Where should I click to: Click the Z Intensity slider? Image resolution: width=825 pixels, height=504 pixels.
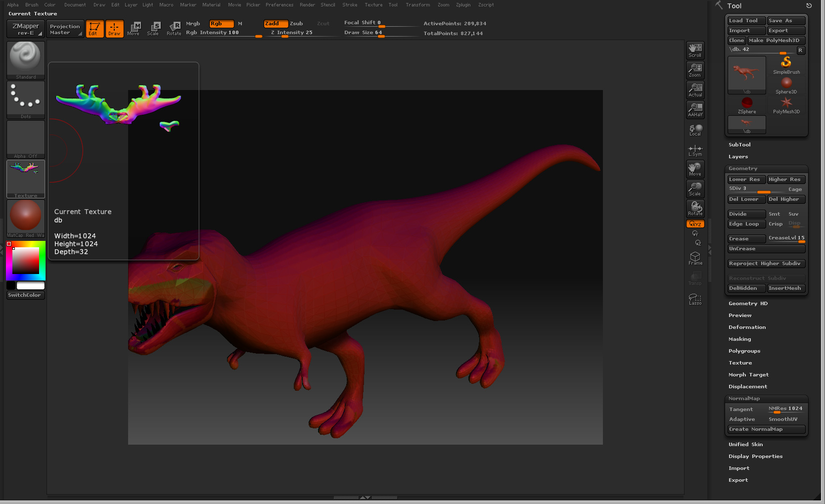pyautogui.click(x=292, y=33)
